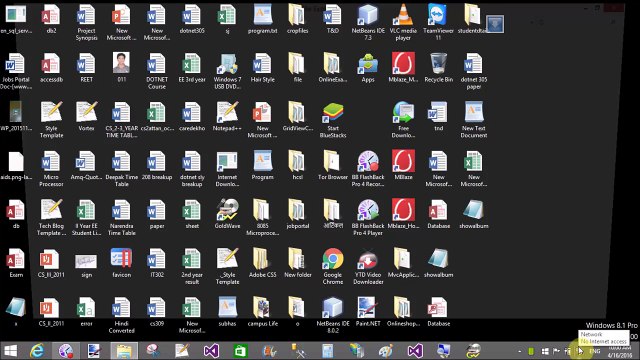The width and height of the screenshot is (640, 360).
Task: Select the Mblaze_M... desktop icon
Action: [x=403, y=64]
